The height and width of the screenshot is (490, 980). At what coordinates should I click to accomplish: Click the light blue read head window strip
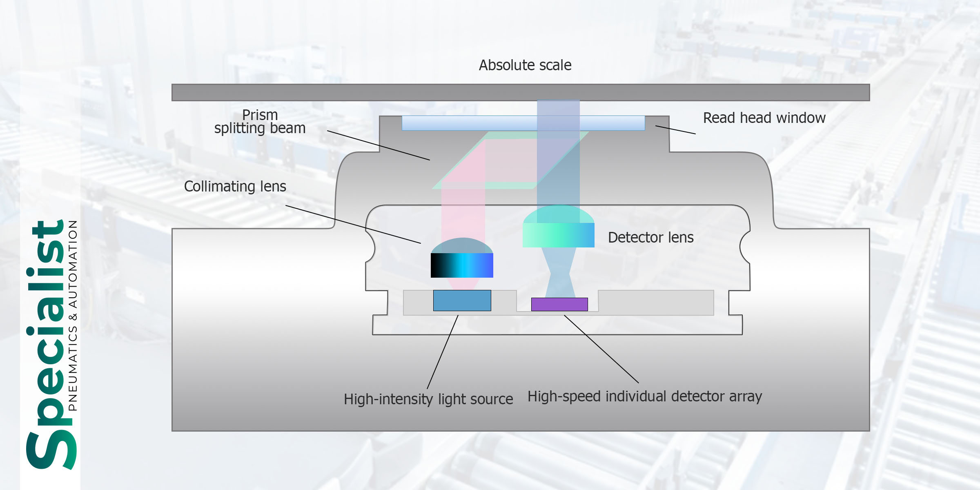tap(523, 123)
